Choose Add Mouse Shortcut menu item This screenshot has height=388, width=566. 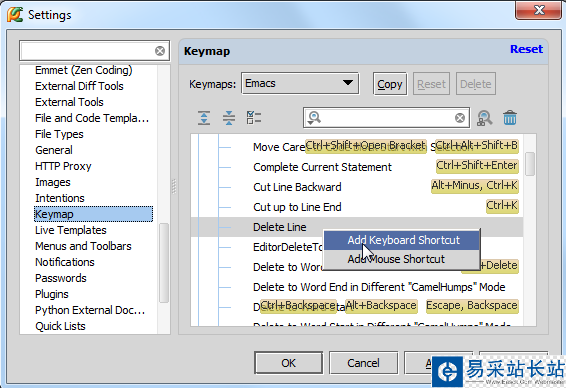pos(401,259)
